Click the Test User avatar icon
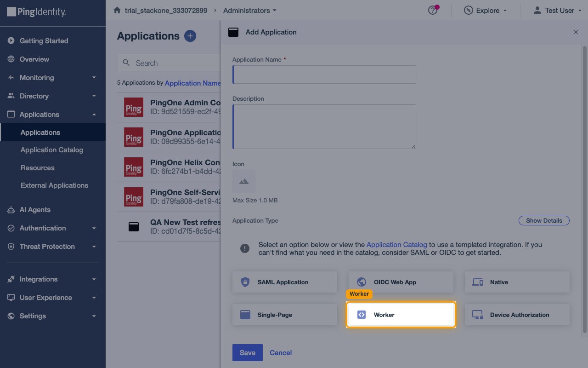 coord(537,10)
